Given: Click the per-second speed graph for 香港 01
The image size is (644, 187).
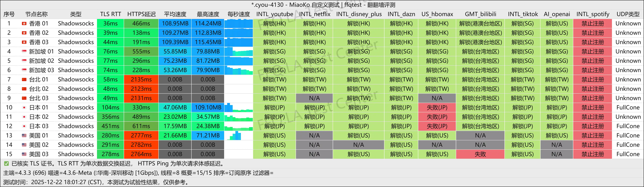Looking at the screenshot, I should (x=239, y=23).
